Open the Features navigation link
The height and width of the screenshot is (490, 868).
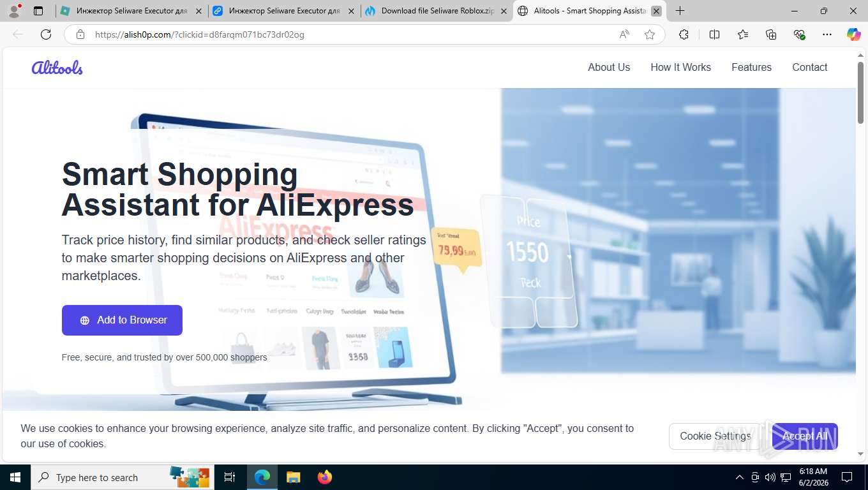[x=751, y=67]
